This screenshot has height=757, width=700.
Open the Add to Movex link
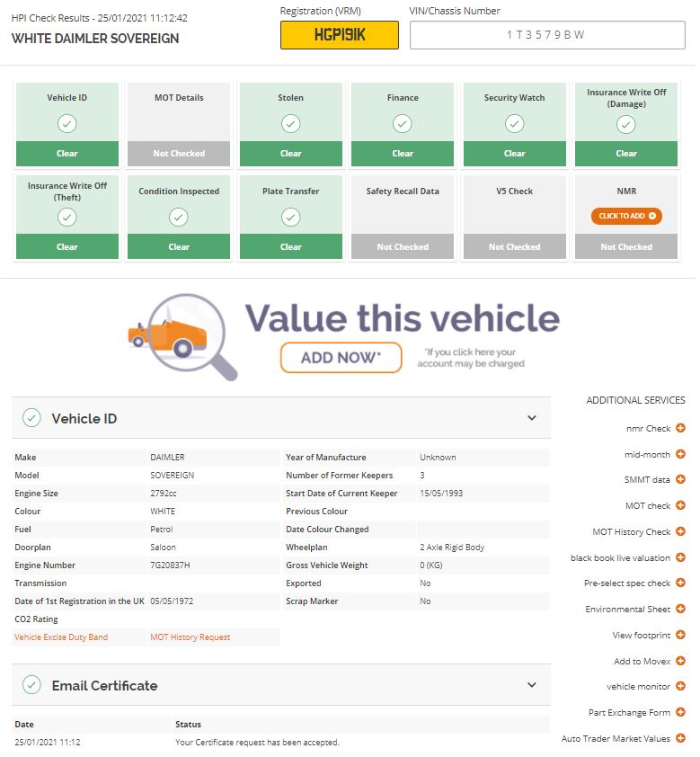642,661
